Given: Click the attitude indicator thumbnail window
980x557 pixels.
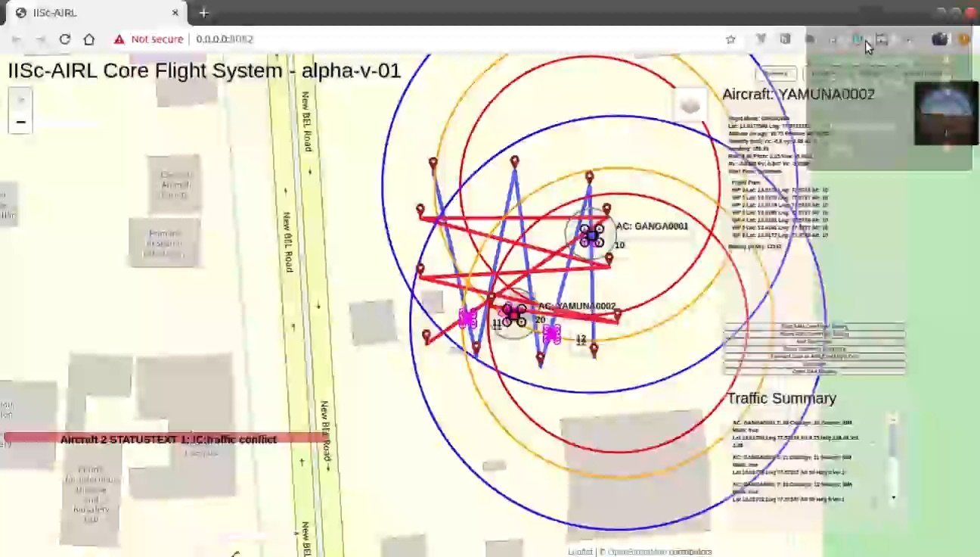Looking at the screenshot, I should pos(945,114).
